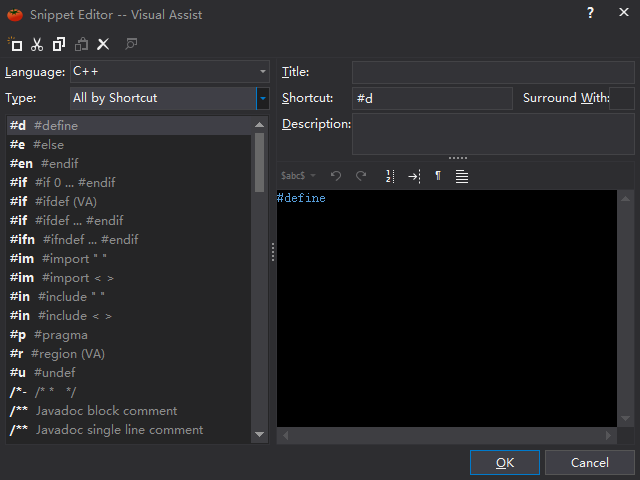The height and width of the screenshot is (480, 640).
Task: Click the New snippet icon
Action: coord(15,44)
